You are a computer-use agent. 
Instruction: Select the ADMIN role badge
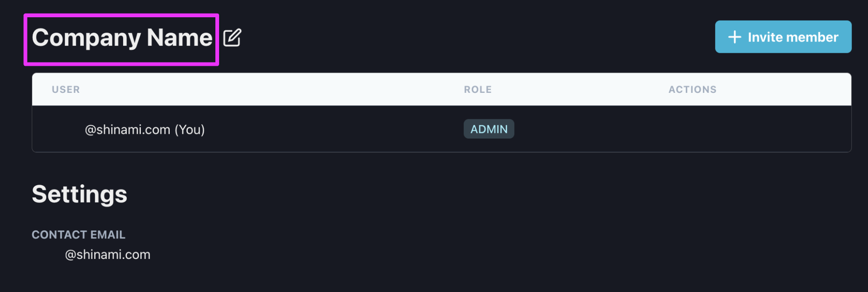click(489, 129)
